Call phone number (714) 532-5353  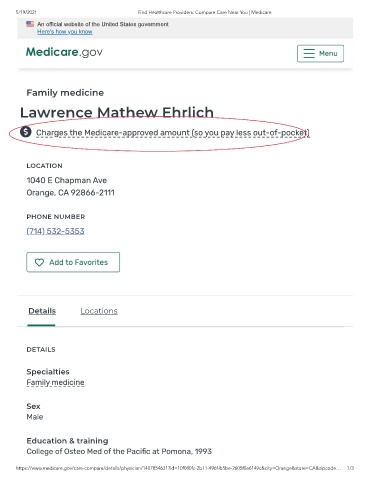(x=55, y=231)
